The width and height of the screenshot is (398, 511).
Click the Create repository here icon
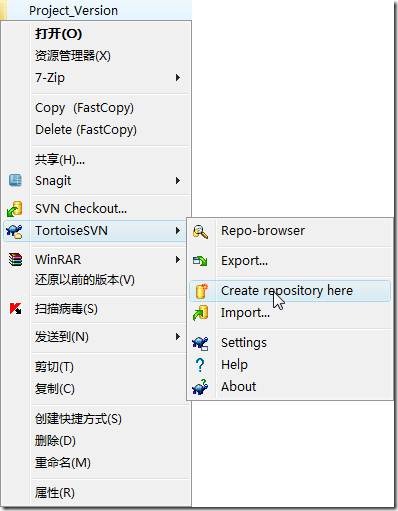click(x=201, y=291)
